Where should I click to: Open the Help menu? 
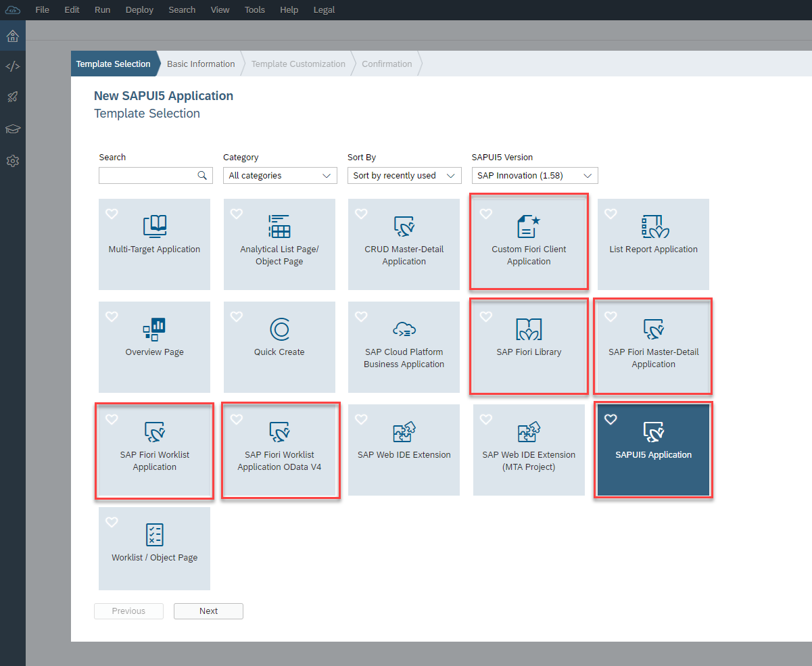[x=289, y=10]
